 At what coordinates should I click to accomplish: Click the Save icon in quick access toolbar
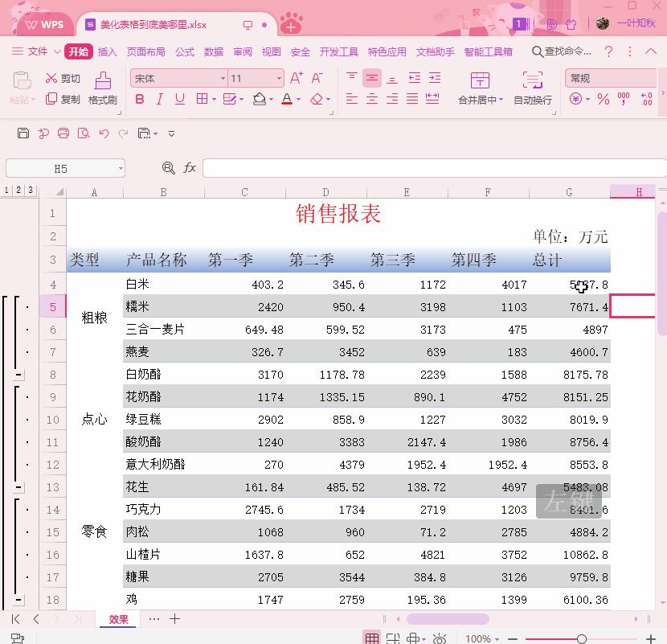coord(22,133)
